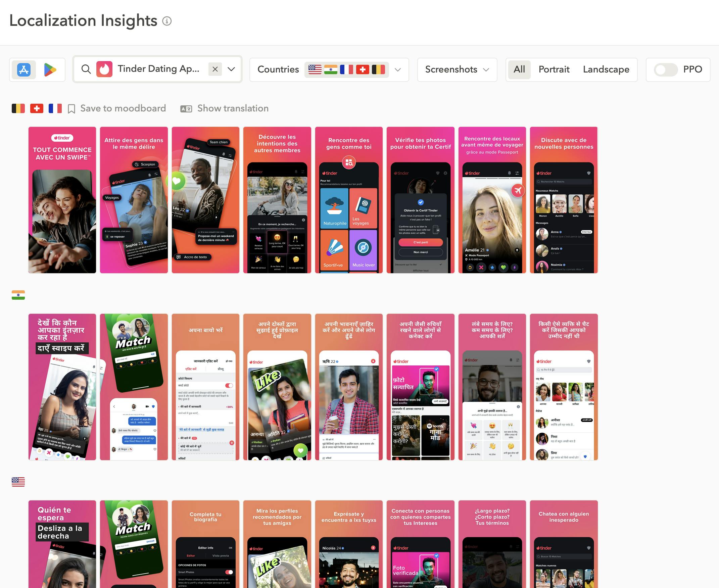Open the Hindi 'ऋषि 22' profile screenshot
This screenshot has width=719, height=588.
coord(349,387)
